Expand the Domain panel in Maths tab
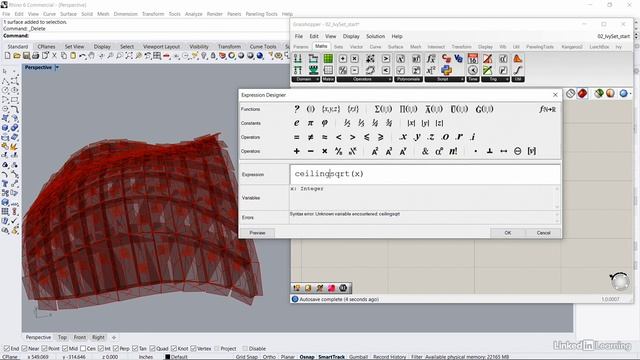 pos(306,79)
